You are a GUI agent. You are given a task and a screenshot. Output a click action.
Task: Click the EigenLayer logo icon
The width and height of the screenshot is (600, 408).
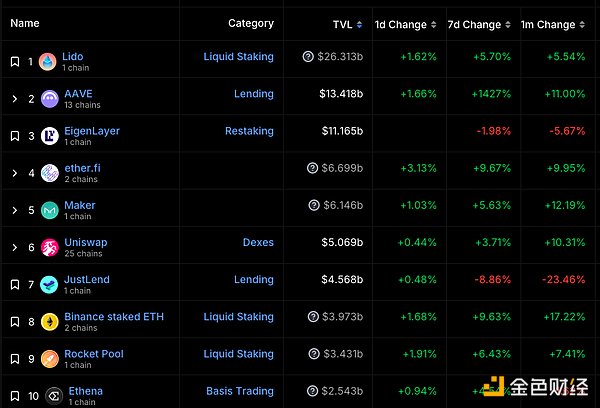[48, 136]
